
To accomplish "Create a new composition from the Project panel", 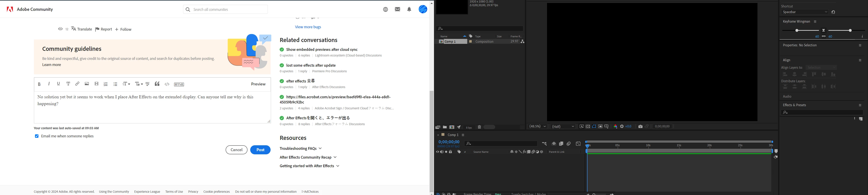I will coord(452,127).
